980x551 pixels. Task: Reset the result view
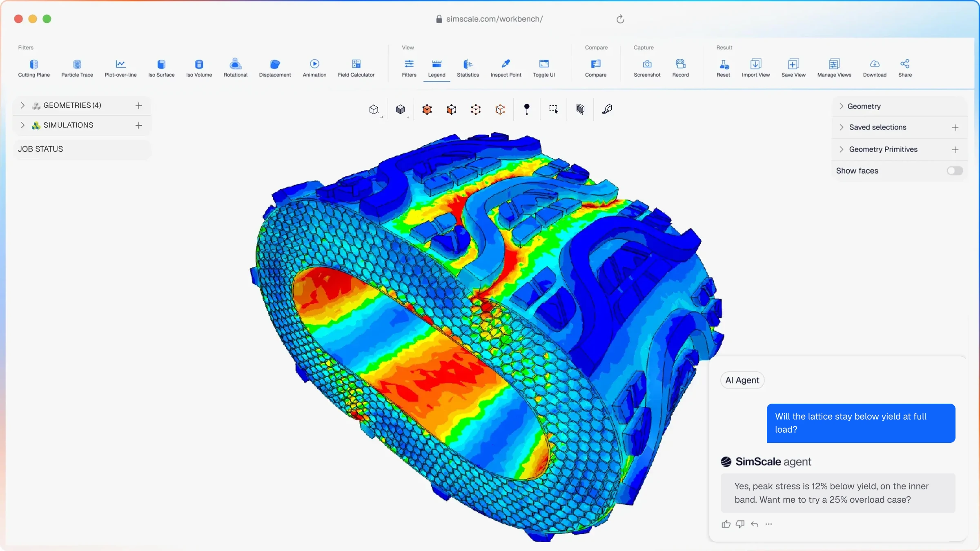[723, 68]
